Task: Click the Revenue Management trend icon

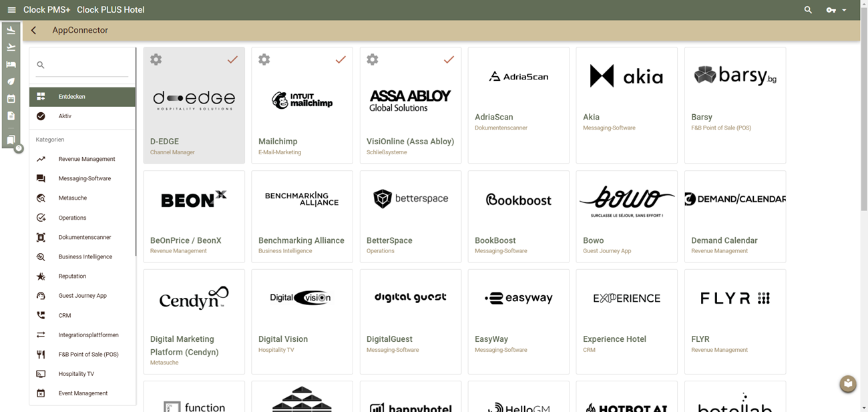Action: (x=41, y=159)
